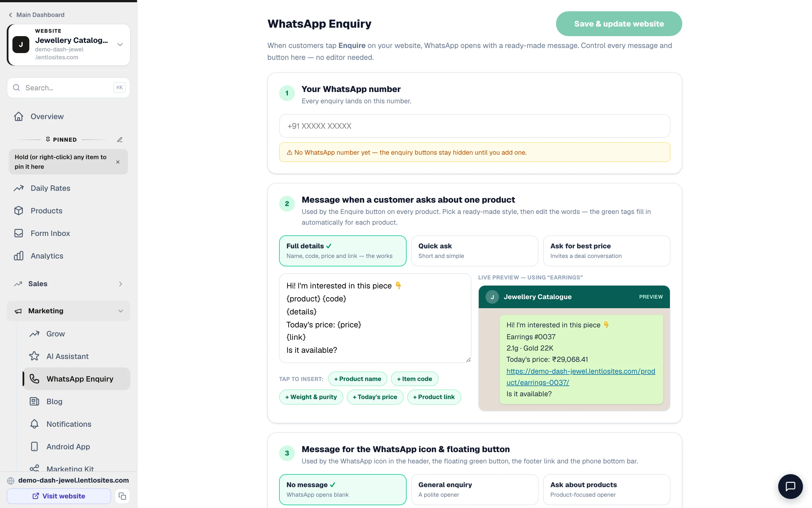Select the Full details message style
Viewport: 812px width, 508px height.
click(343, 251)
